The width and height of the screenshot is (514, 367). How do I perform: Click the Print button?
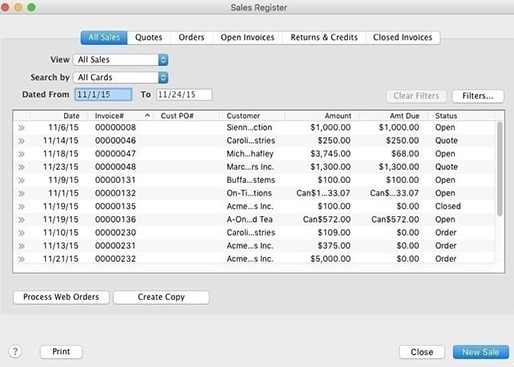point(61,352)
